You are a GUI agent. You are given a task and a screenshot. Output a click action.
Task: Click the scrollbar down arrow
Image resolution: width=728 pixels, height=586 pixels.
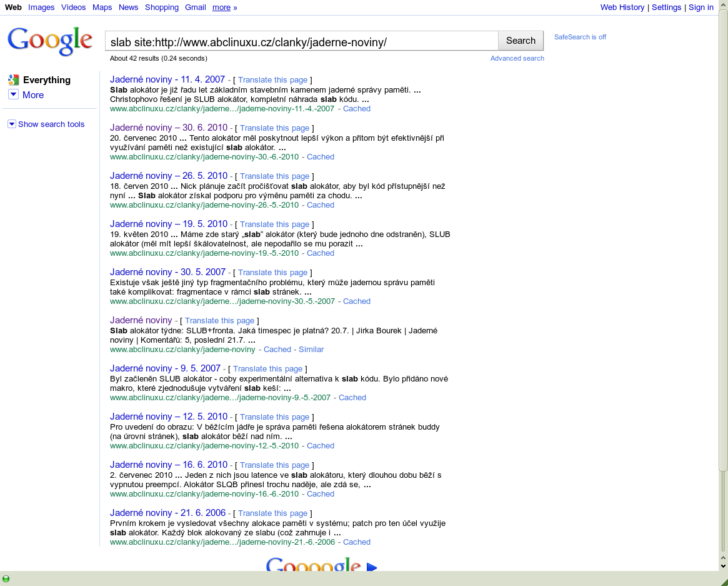click(723, 566)
